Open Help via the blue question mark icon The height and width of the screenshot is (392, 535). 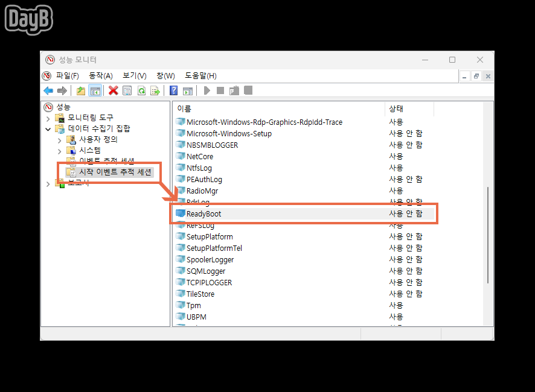coord(175,90)
